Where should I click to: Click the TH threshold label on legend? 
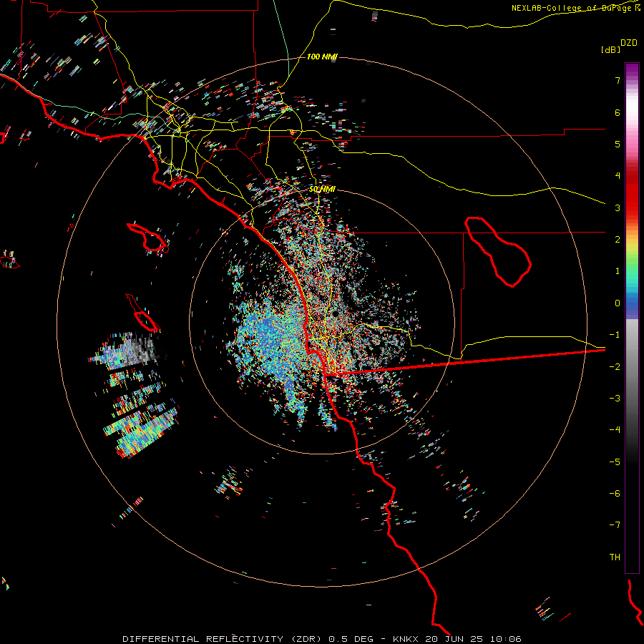615,557
